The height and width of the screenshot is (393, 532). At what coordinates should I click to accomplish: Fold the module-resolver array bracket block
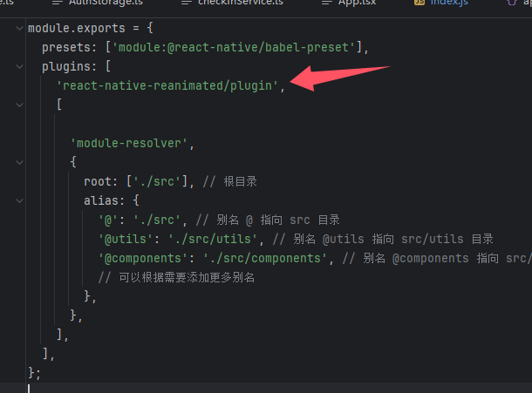(20, 105)
